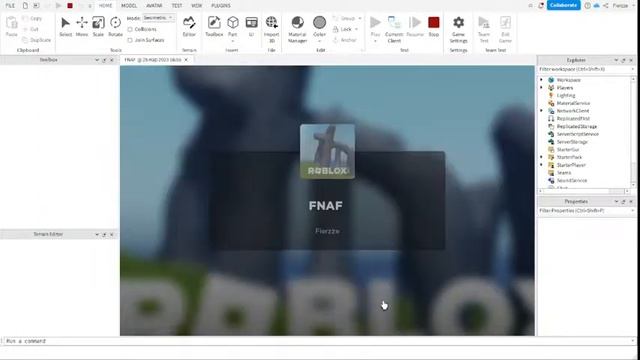Click the FNAF game thumbnail
Viewport: 640px width, 360px height.
click(x=327, y=151)
